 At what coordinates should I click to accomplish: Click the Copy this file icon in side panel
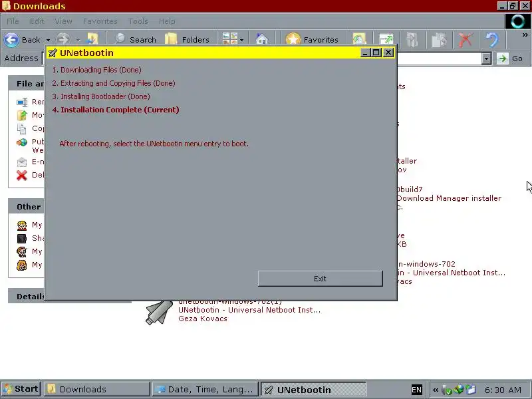[22, 128]
